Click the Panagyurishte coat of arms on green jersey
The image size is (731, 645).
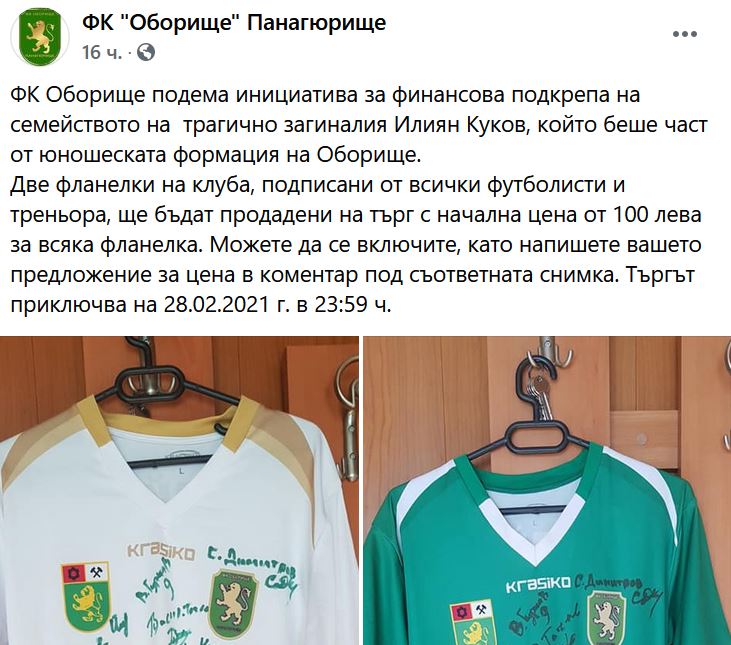point(474,623)
